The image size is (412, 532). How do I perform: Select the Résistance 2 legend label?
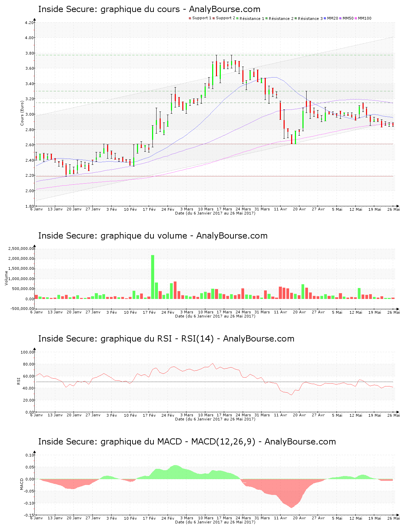tap(281, 19)
